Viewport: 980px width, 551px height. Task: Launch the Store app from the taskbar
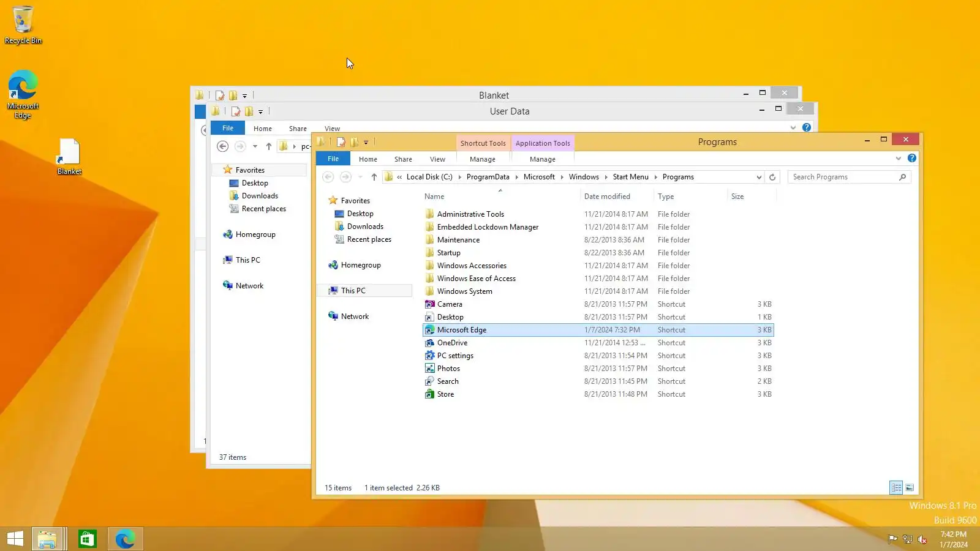[87, 539]
